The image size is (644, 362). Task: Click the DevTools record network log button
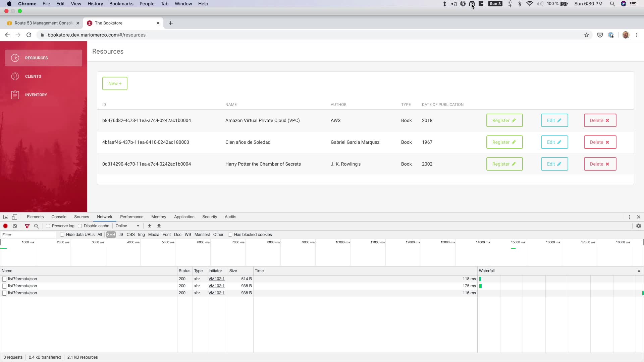point(5,226)
